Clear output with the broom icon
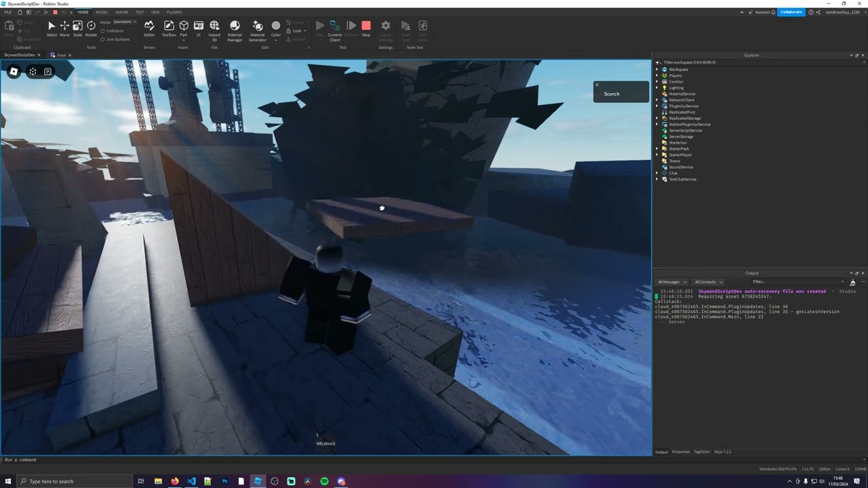 [852, 282]
